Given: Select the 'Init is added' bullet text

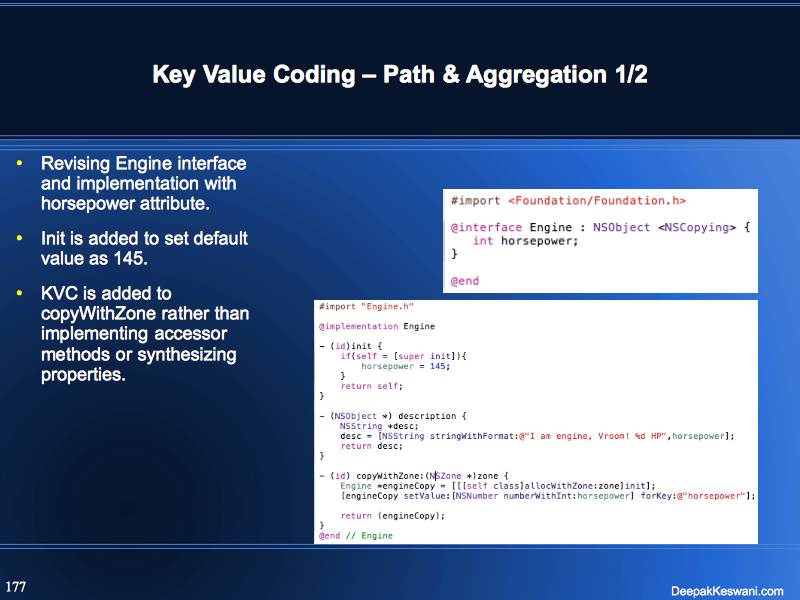Looking at the screenshot, I should [143, 248].
